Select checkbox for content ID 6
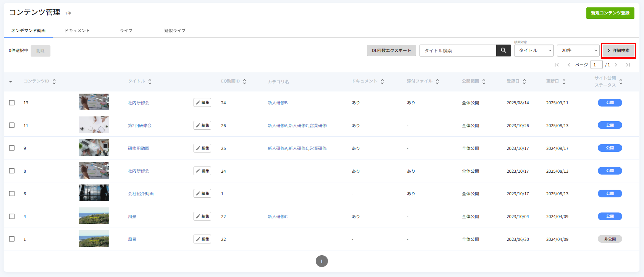This screenshot has height=277, width=644. 12,194
